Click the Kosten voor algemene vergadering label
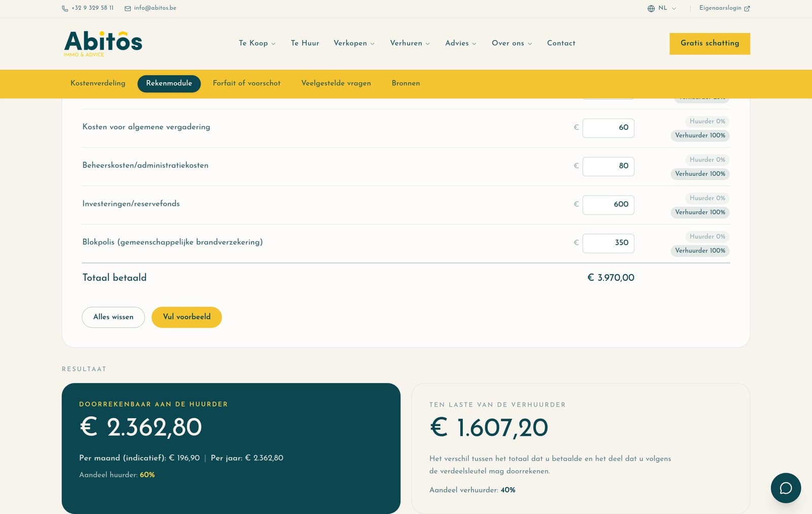This screenshot has width=812, height=514. [x=146, y=127]
